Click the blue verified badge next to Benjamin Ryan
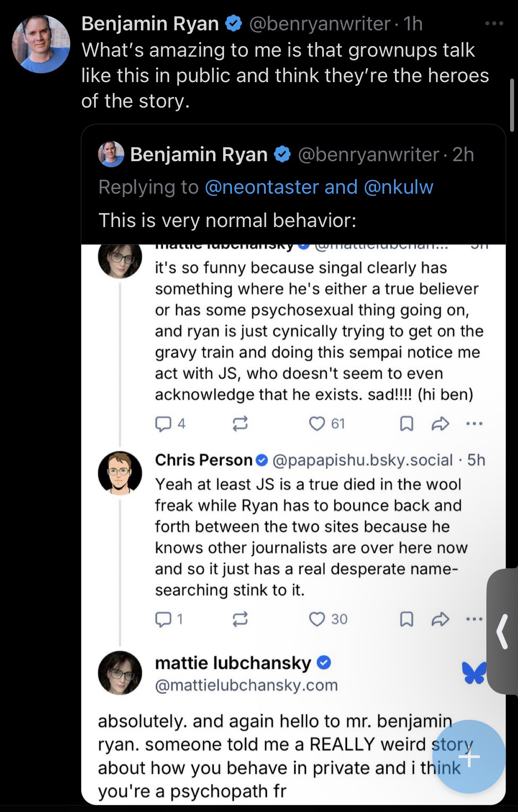The height and width of the screenshot is (812, 518). coord(233,24)
